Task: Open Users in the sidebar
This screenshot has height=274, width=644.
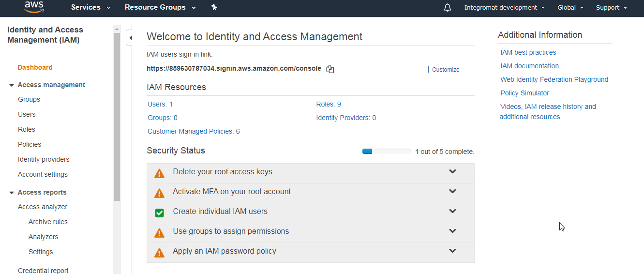Action: click(x=27, y=114)
